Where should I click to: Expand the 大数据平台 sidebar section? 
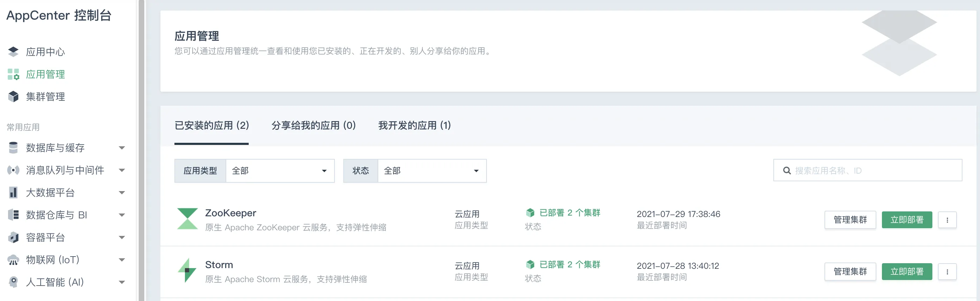[x=122, y=193]
